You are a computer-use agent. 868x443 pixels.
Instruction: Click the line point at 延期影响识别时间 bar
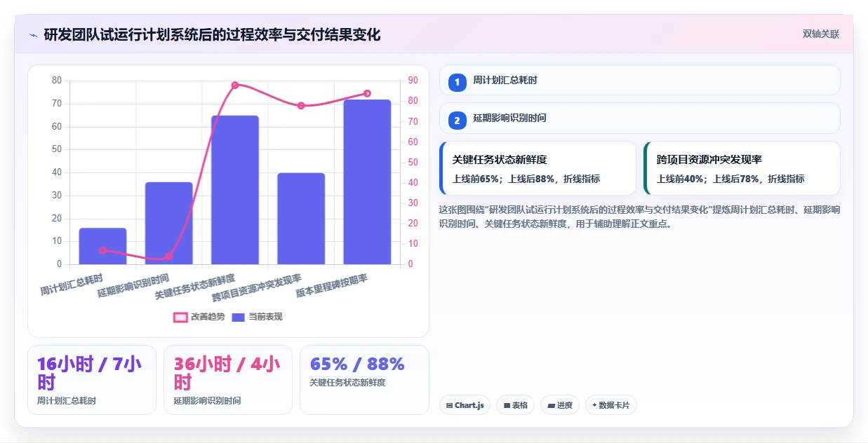point(168,257)
